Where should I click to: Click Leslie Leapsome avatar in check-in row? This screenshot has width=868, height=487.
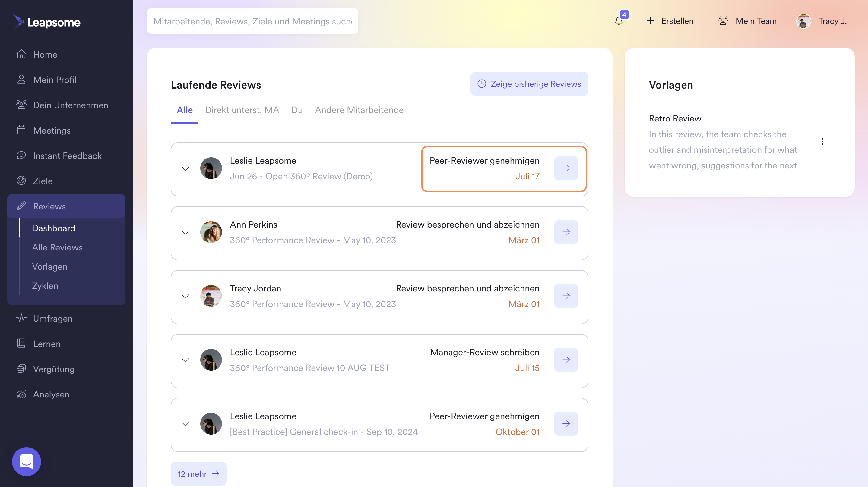pos(211,423)
